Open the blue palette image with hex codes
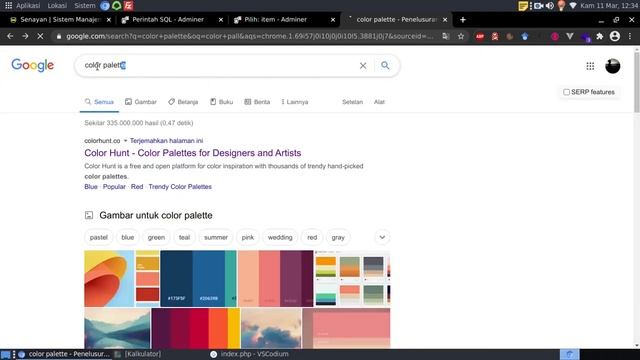 tap(198, 278)
